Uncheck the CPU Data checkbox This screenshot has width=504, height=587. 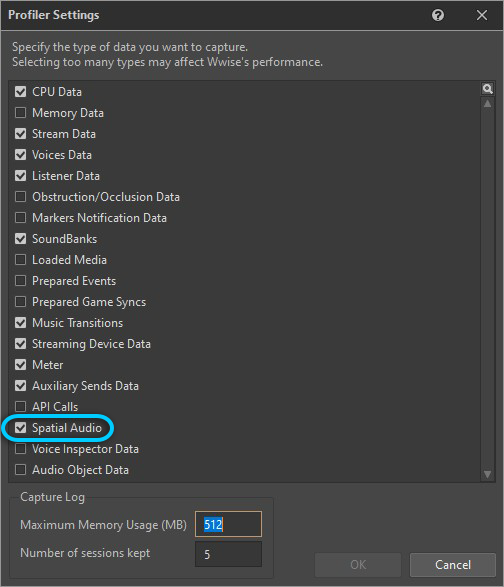tap(21, 92)
